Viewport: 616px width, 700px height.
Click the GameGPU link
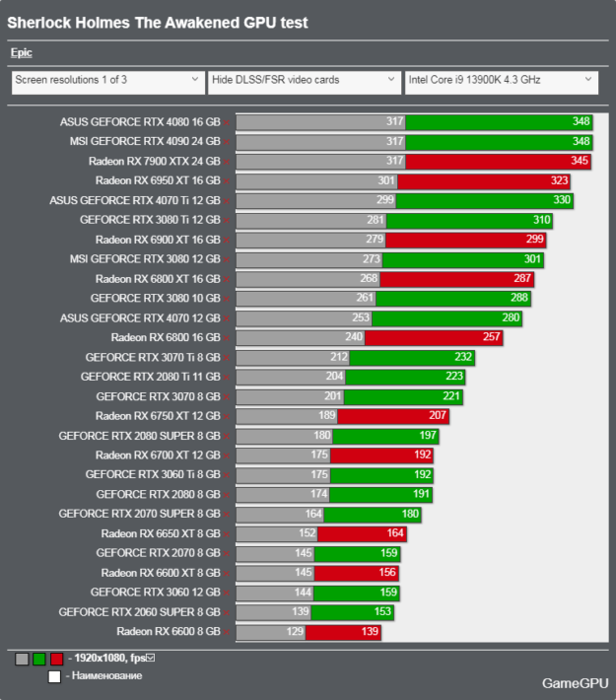(572, 682)
